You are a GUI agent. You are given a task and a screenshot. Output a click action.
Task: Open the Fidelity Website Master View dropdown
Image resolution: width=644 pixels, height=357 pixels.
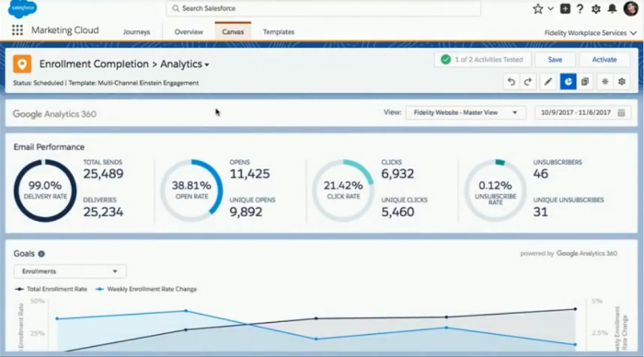(466, 112)
